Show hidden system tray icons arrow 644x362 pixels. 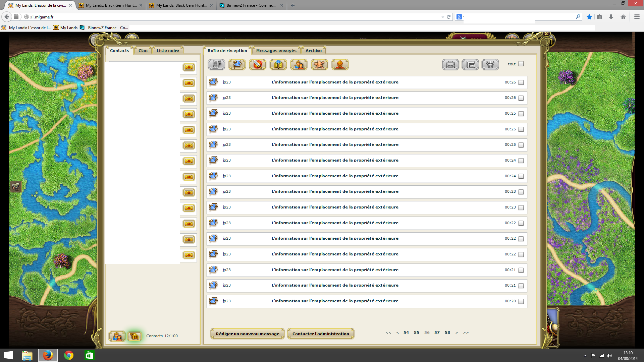pyautogui.click(x=585, y=356)
